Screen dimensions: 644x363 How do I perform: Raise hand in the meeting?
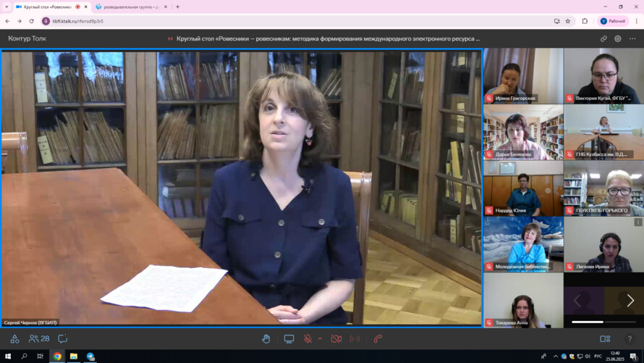coord(266,339)
